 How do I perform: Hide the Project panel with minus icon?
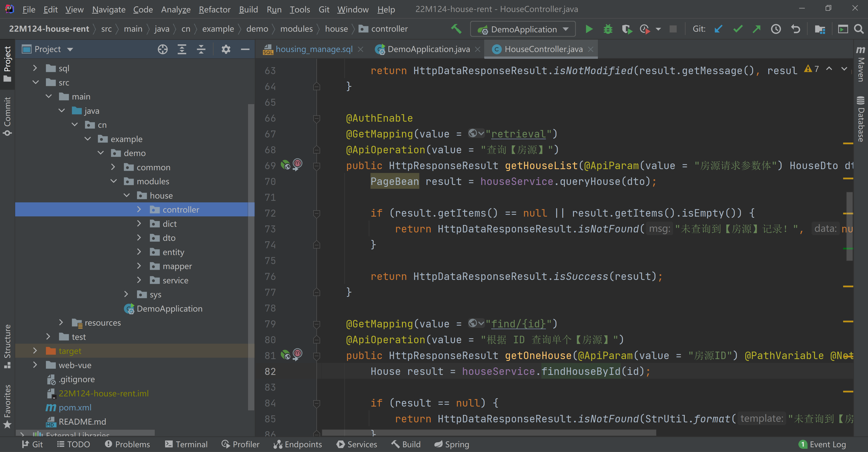[x=245, y=49]
